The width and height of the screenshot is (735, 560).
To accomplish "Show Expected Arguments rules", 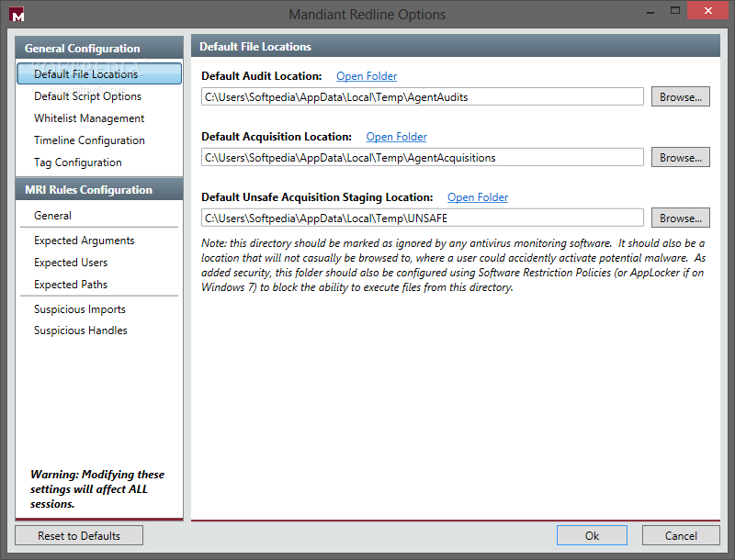I will coord(85,241).
